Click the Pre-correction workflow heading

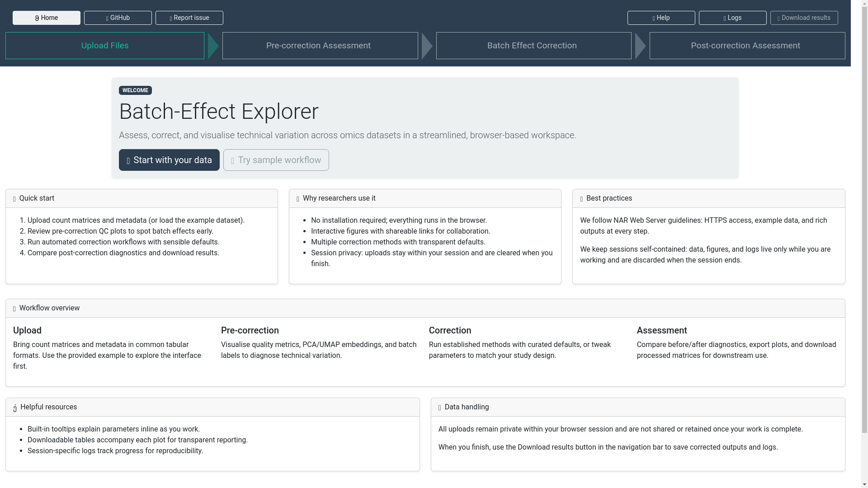[x=250, y=330]
